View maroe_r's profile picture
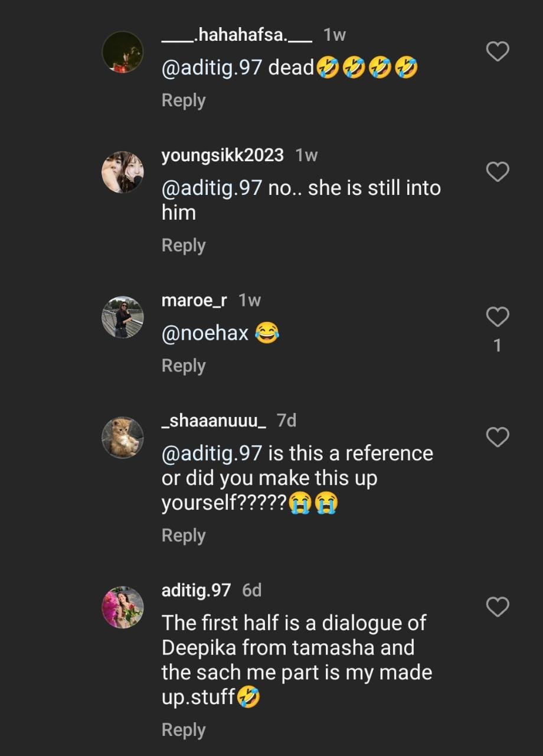Screen dimensions: 543x756 pyautogui.click(x=123, y=317)
